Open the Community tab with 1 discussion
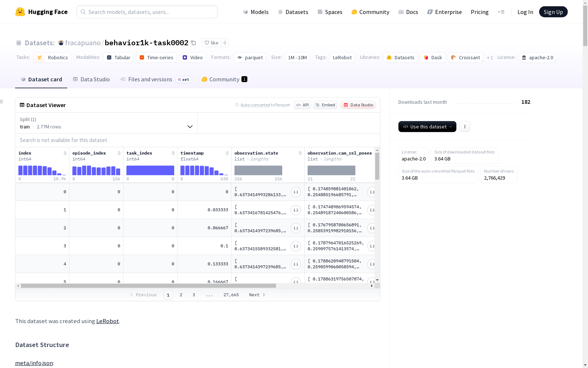 [x=224, y=79]
